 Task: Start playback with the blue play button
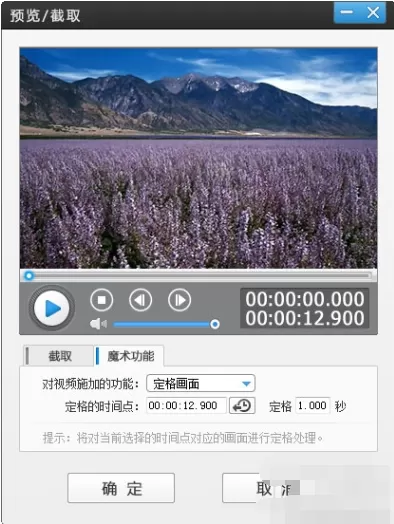tap(52, 308)
